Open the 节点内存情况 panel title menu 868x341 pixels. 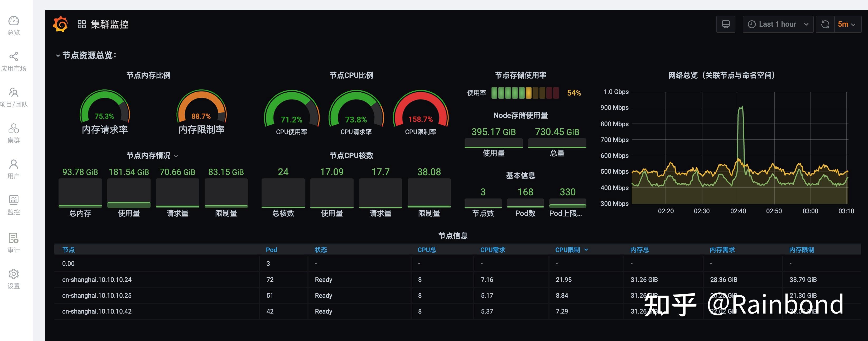pyautogui.click(x=149, y=155)
